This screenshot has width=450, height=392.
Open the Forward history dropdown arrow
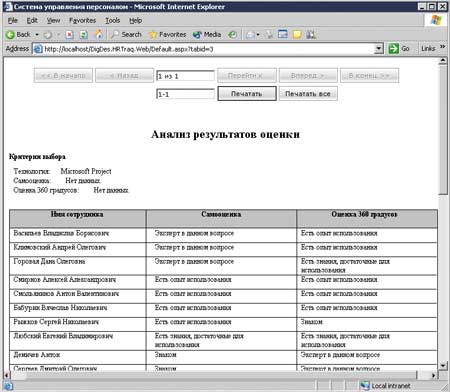pos(58,34)
